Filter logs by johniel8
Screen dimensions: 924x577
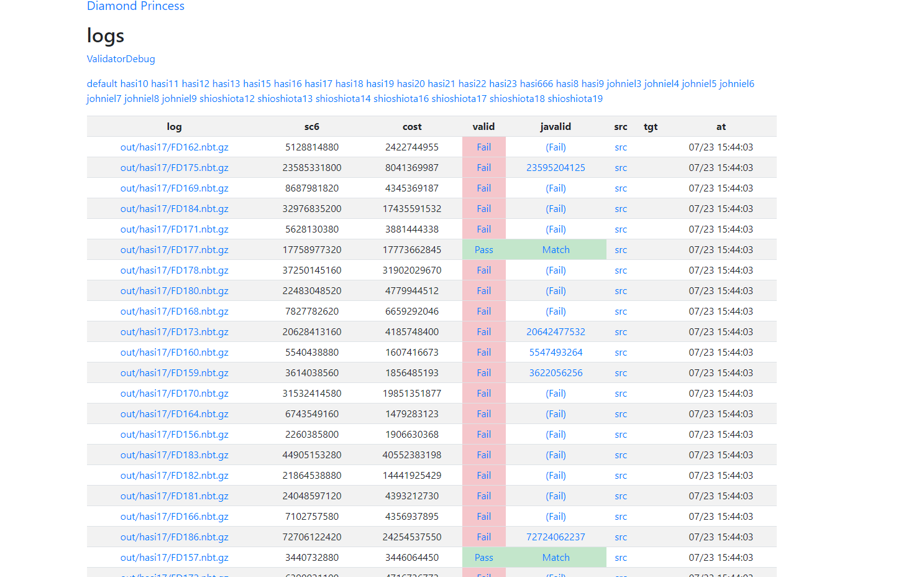[x=142, y=99]
